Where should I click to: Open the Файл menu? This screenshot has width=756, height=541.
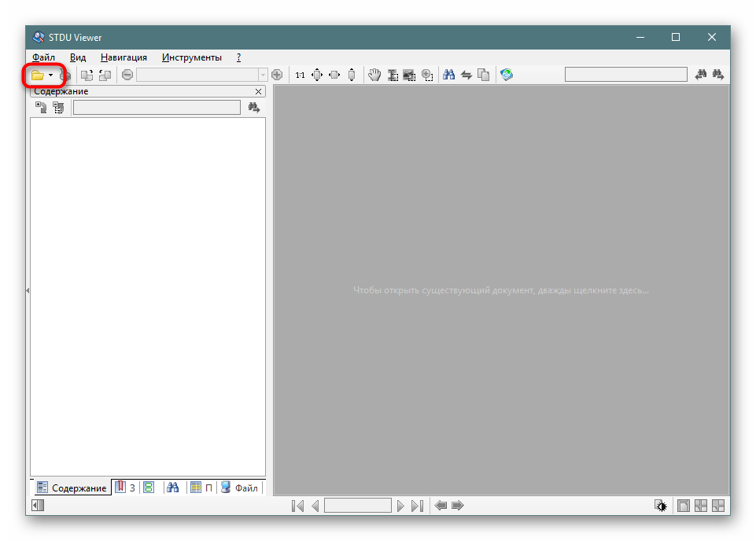click(43, 57)
